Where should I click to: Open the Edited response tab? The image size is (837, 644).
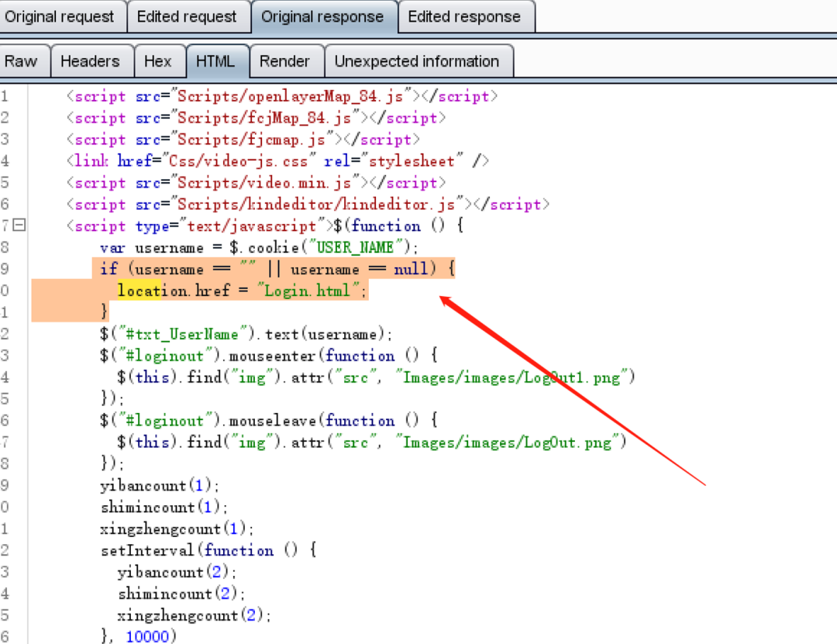click(464, 16)
